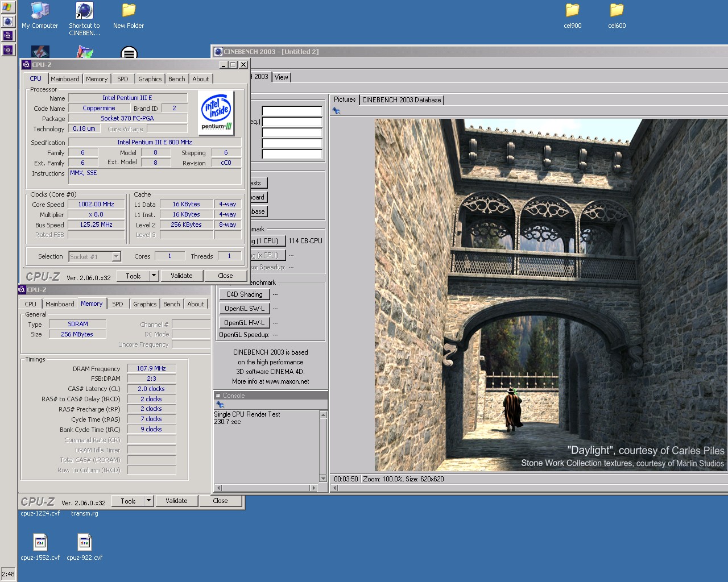Click the pushpin icon in the Console panel
Image resolution: width=728 pixels, height=582 pixels.
pos(220,404)
